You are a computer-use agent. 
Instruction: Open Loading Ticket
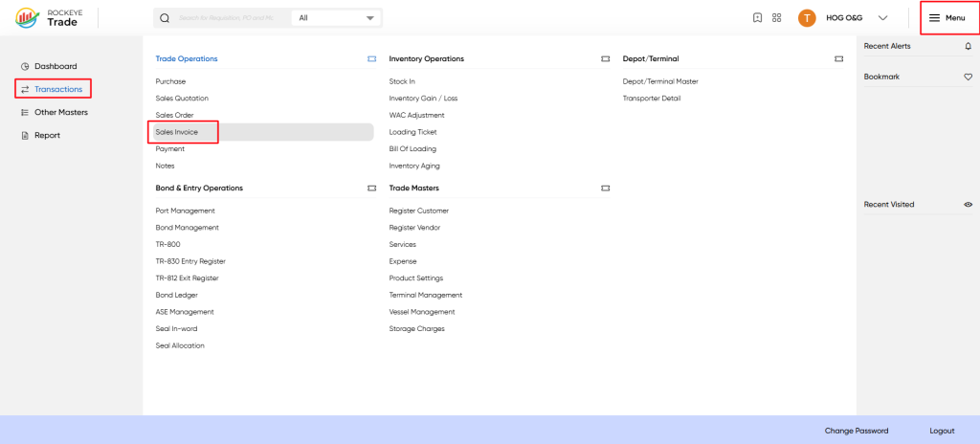click(413, 133)
